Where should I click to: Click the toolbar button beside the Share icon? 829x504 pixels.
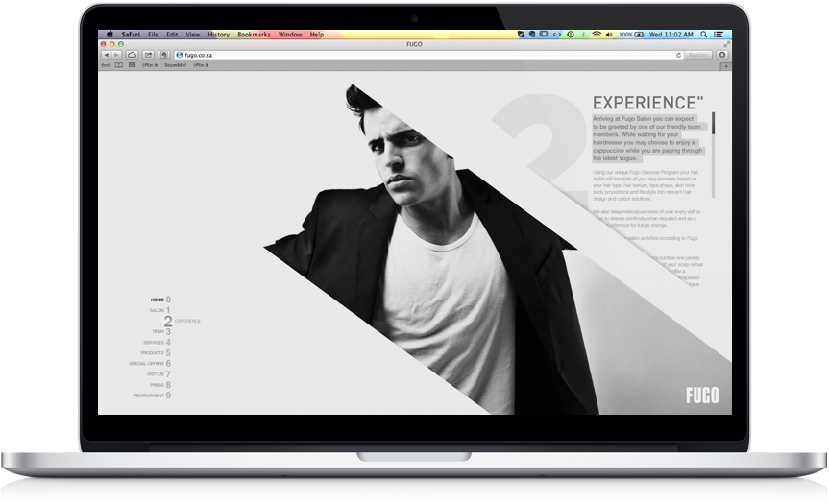(x=164, y=55)
